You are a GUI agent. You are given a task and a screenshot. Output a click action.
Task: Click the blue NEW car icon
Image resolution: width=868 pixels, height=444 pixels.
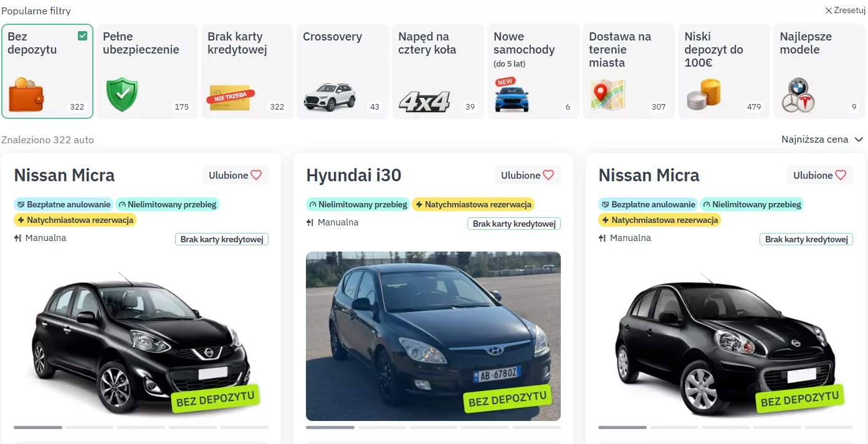512,95
